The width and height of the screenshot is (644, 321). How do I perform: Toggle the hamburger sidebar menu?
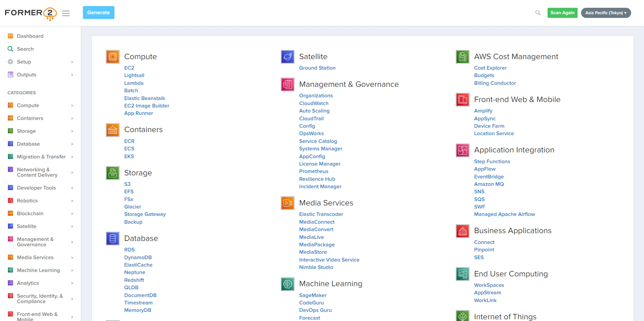click(66, 13)
